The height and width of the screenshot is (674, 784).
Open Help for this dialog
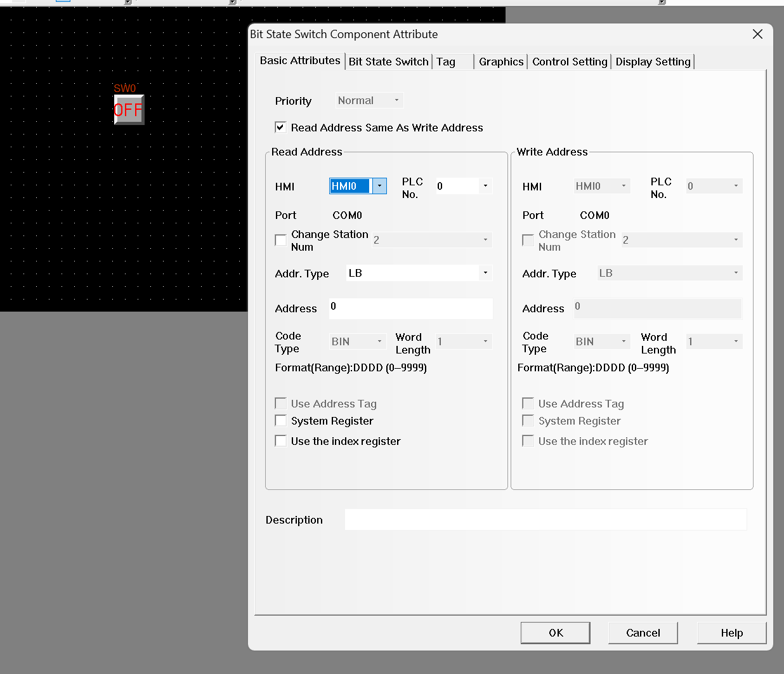[731, 633]
